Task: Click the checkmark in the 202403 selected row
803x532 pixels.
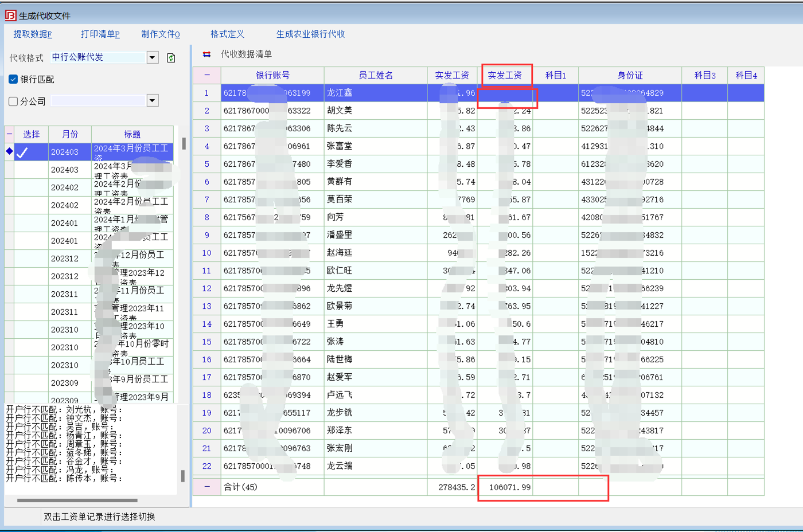Action: (22, 152)
